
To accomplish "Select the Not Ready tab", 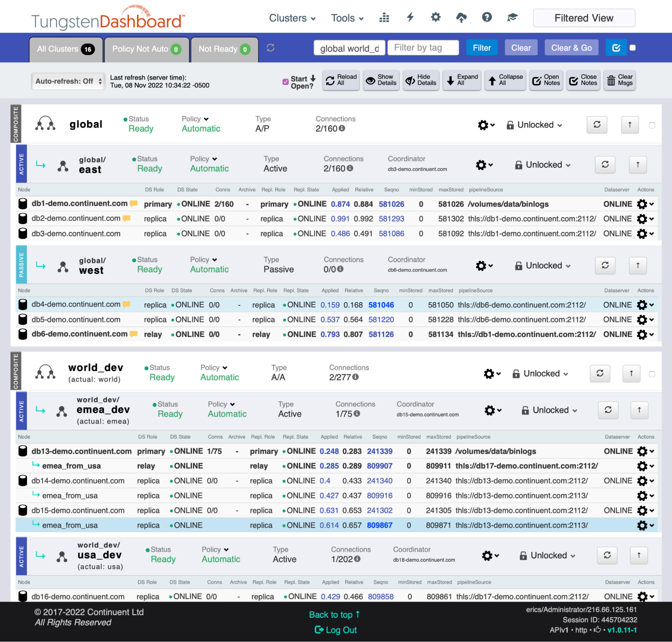I will (x=224, y=49).
